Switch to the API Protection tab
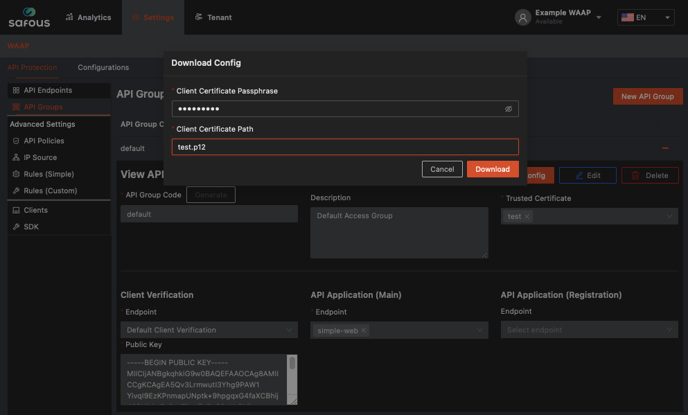This screenshot has height=415, width=688. [32, 68]
